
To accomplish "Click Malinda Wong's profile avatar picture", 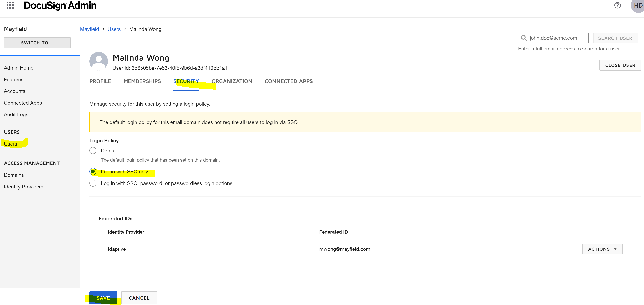I will click(98, 61).
